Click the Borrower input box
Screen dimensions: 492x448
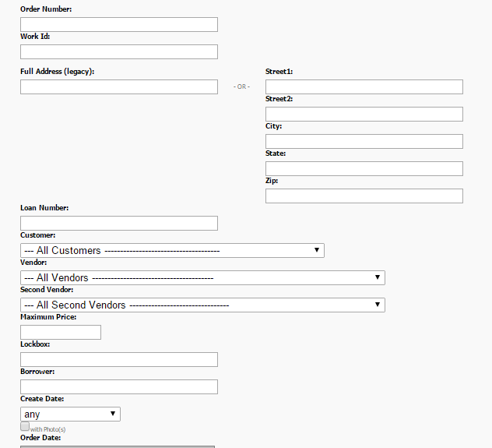pos(119,386)
